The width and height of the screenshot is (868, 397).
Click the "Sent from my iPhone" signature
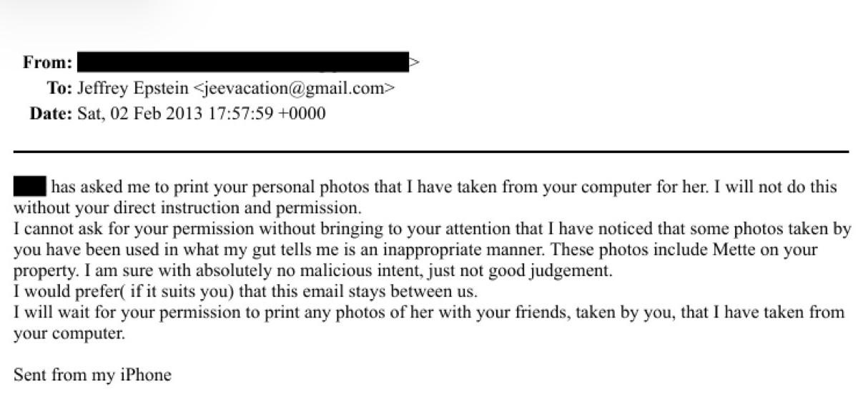coord(92,375)
